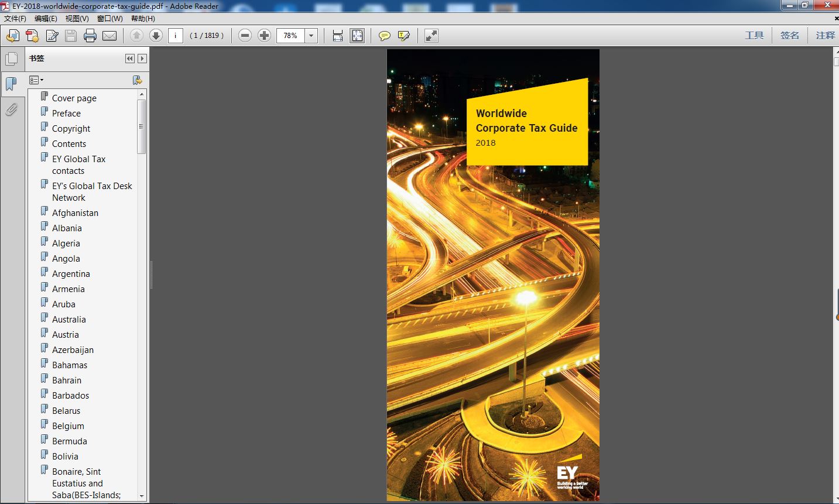Go to the Belarus bookmark

pyautogui.click(x=66, y=411)
